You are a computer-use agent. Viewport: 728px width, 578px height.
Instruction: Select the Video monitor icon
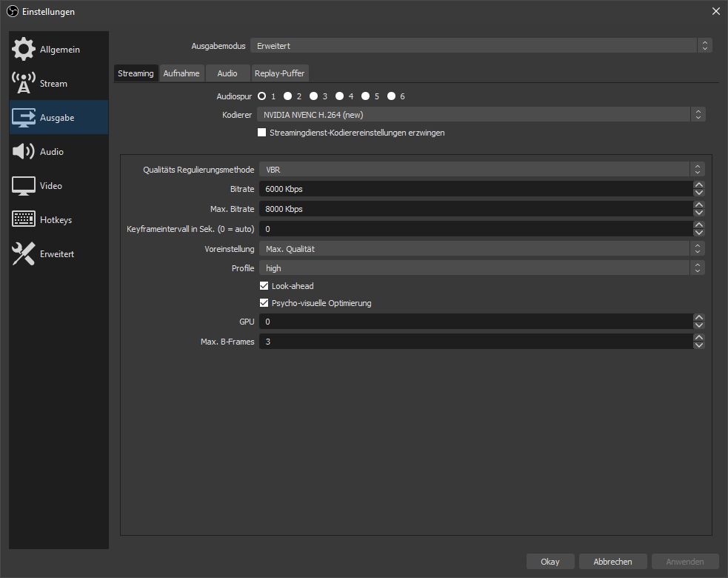[23, 186]
